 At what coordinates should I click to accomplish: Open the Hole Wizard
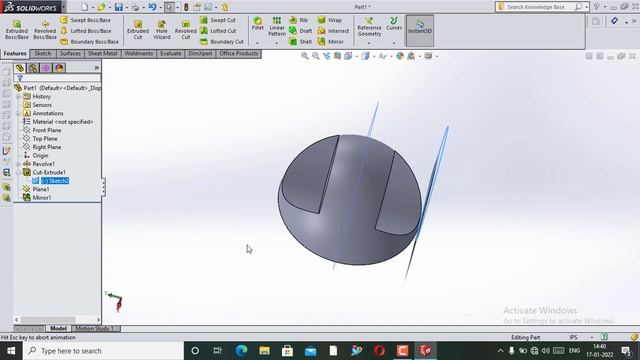coord(162,30)
